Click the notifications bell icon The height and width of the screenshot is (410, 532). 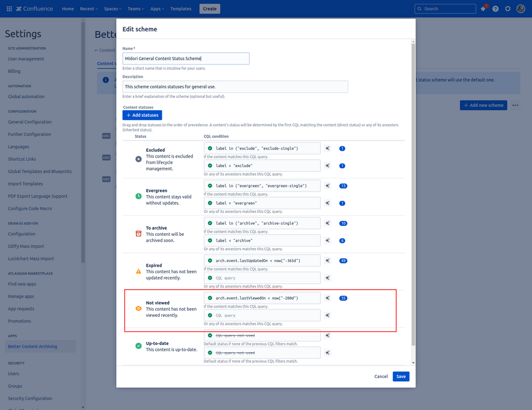pos(483,9)
